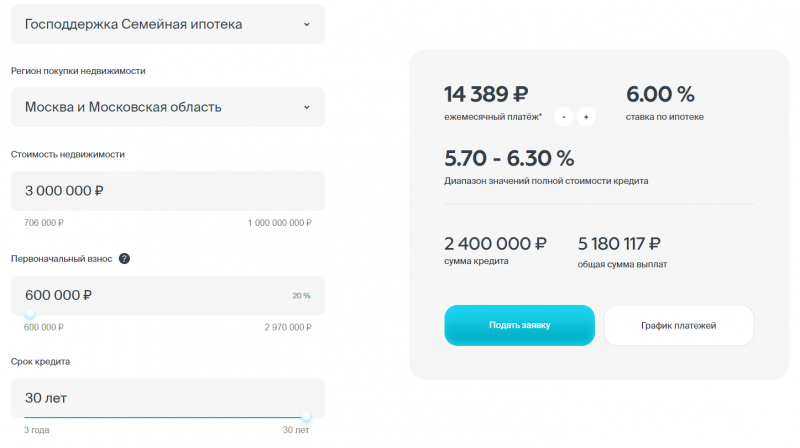Click the 5.70 - 6.30 % cost range
Screen dimensions: 800x448
pyautogui.click(x=509, y=158)
